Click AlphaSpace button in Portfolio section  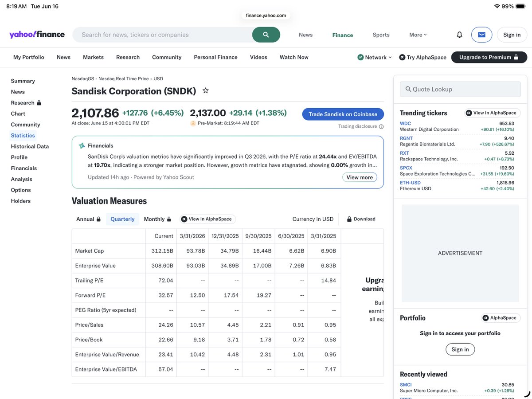[501, 318]
